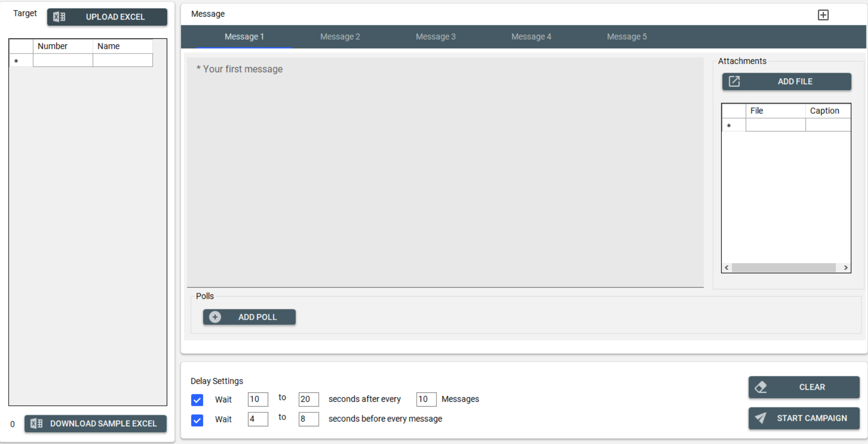The width and height of the screenshot is (868, 444).
Task: Click the Add File attachment icon
Action: click(x=734, y=81)
